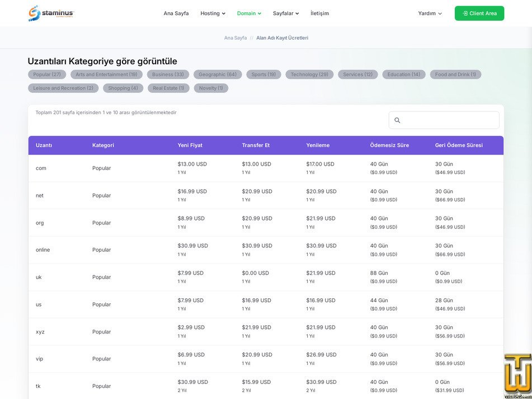The height and width of the screenshot is (399, 532).
Task: Open the Ana Sayfa menu item
Action: tap(176, 13)
